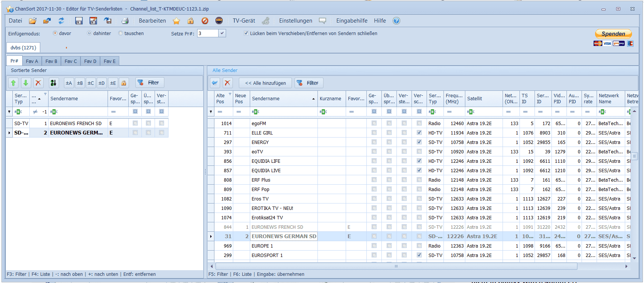Screen dimensions: 644x283
Task: Open the filter icon on Sortierte Sender Pr# column
Action: point(45,94)
